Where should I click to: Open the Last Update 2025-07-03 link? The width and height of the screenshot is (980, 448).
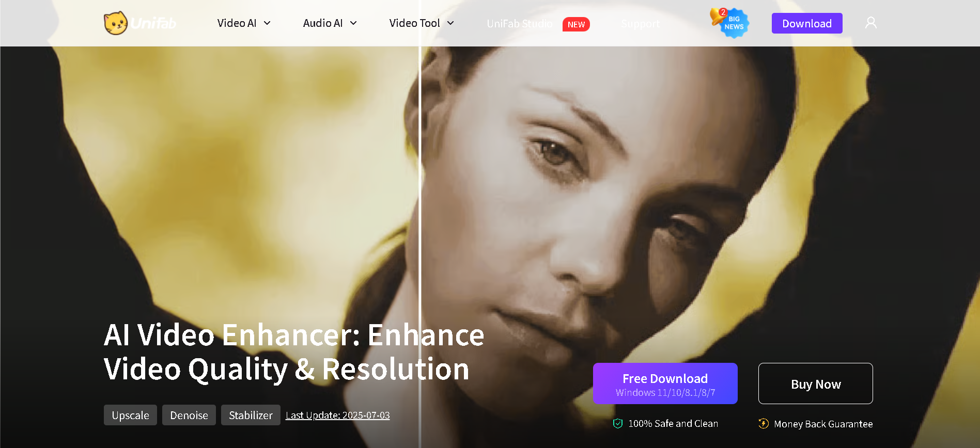pyautogui.click(x=338, y=415)
